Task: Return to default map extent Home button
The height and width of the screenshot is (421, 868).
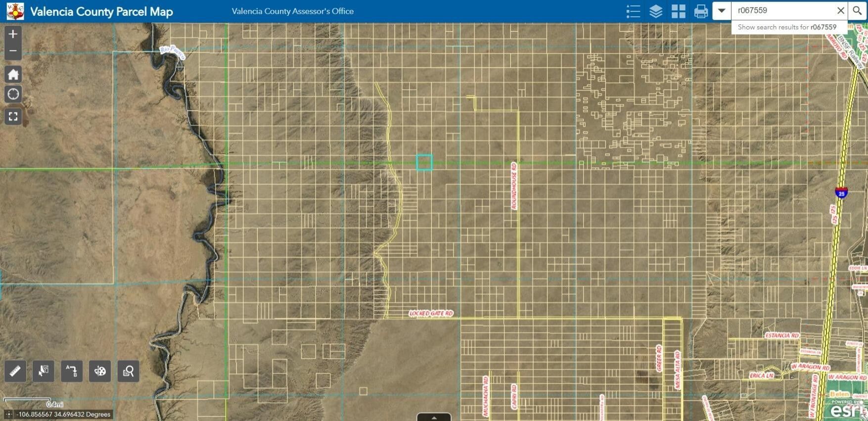Action: point(13,75)
